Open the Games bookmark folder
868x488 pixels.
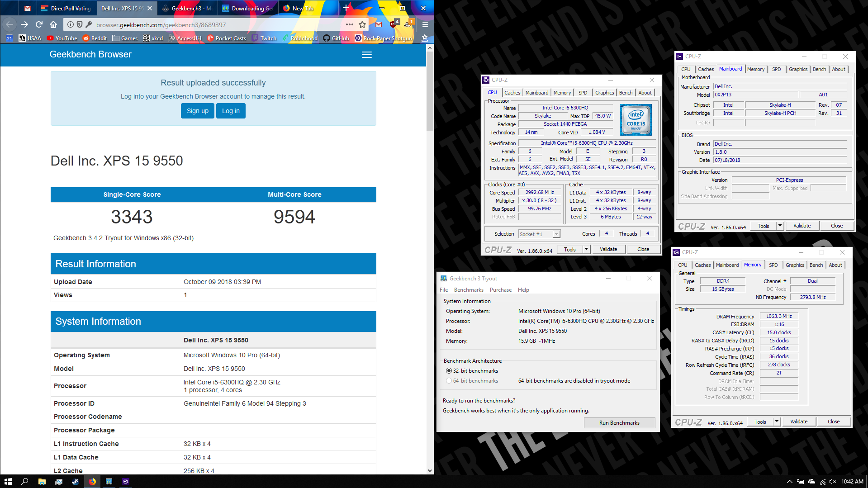(125, 38)
